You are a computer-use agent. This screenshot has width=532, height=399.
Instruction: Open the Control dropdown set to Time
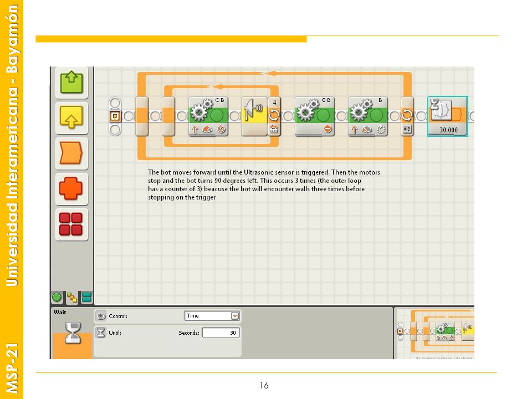coord(212,316)
